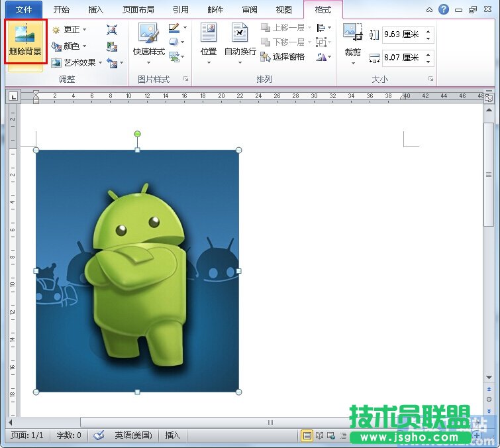Click the picture height field showing 9.63 厘米
Image resolution: width=500 pixels, height=448 pixels.
click(x=402, y=34)
